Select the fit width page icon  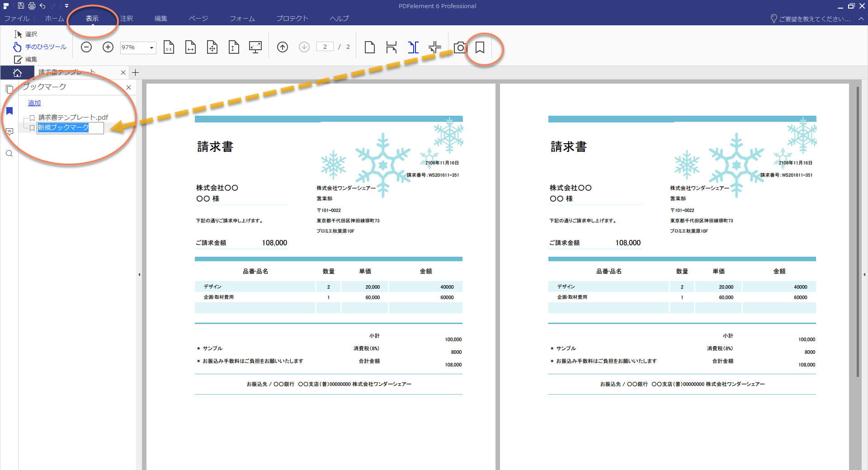[190, 47]
